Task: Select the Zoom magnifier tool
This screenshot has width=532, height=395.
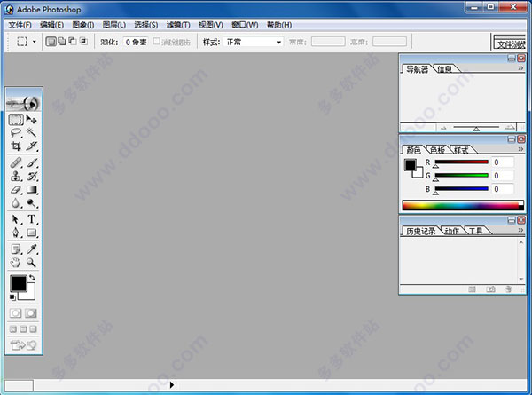Action: [x=32, y=263]
